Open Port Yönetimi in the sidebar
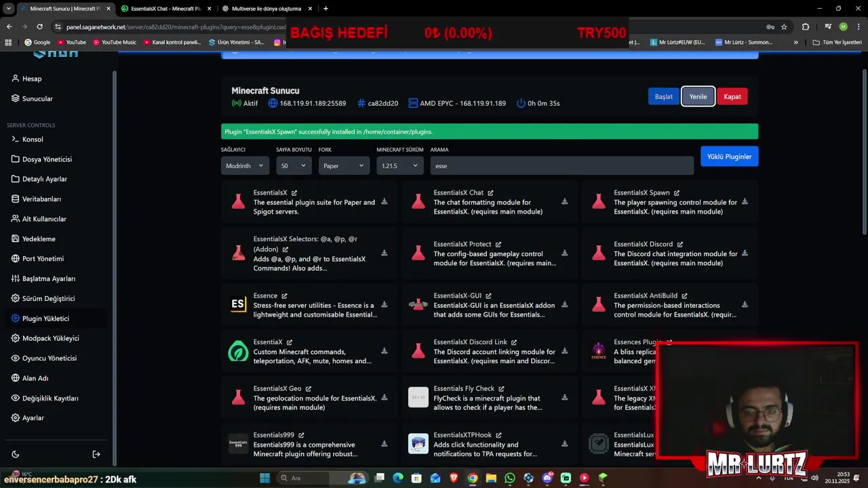 coord(43,259)
